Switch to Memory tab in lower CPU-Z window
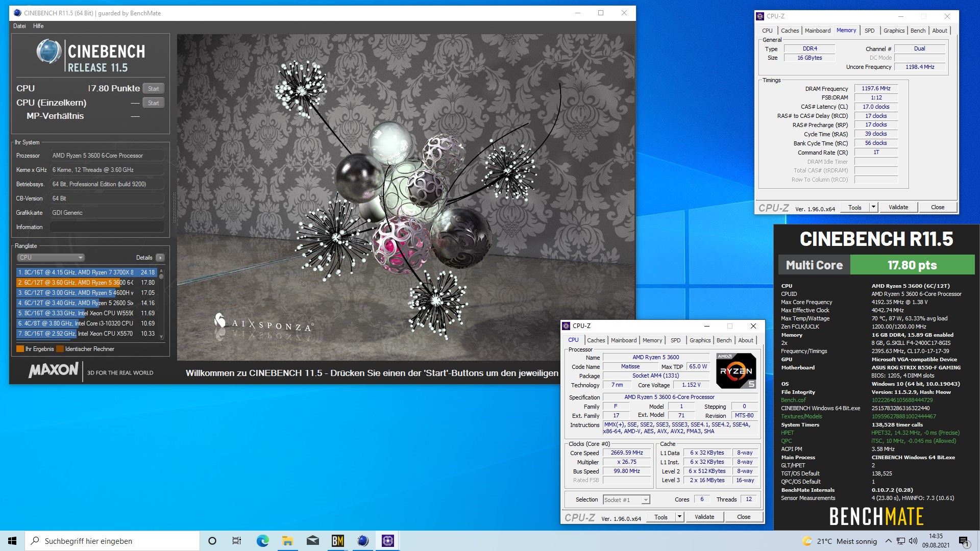This screenshot has width=980, height=551. (x=652, y=340)
